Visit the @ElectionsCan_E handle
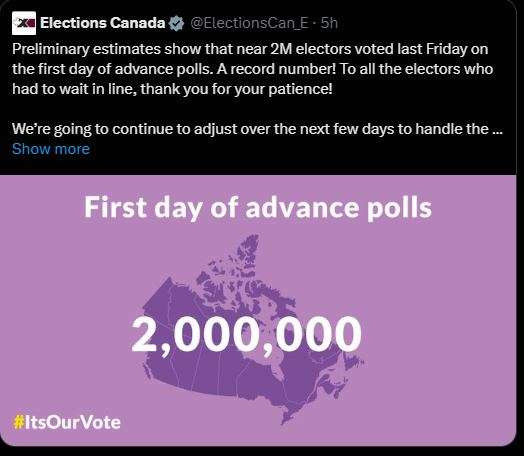This screenshot has height=456, width=524. [x=249, y=23]
